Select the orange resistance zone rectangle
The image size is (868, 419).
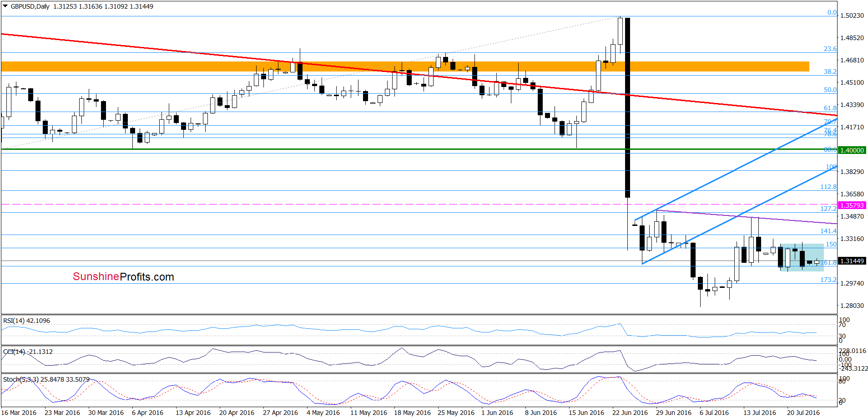(x=405, y=66)
